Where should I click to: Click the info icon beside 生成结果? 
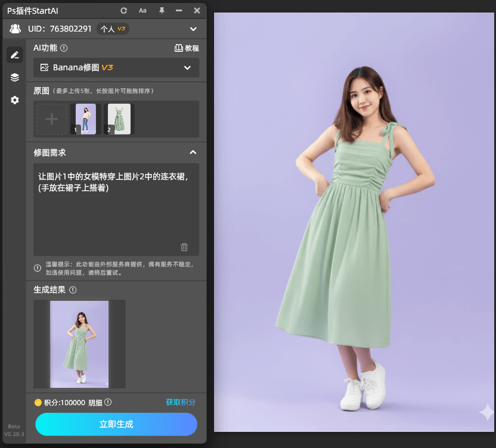[x=73, y=290]
